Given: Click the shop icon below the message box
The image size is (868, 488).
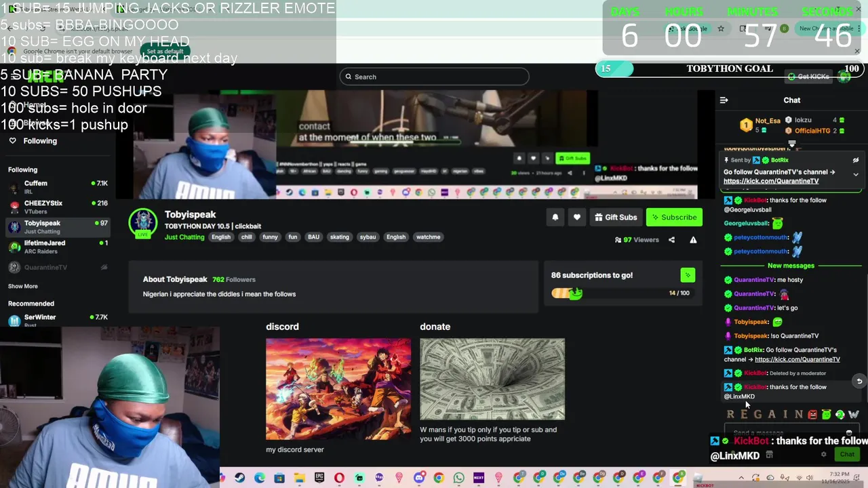Looking at the screenshot, I should pos(769,455).
